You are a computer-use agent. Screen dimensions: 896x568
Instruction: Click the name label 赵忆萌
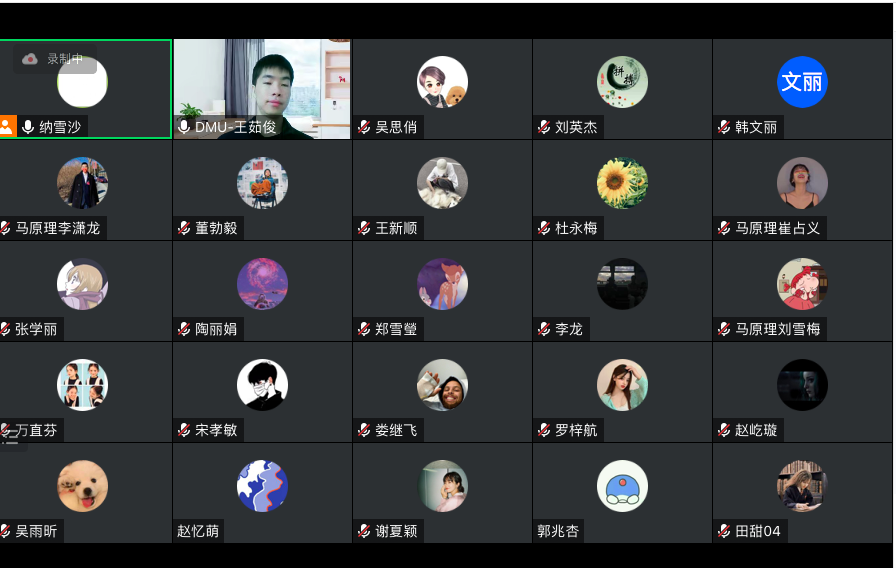pyautogui.click(x=198, y=531)
